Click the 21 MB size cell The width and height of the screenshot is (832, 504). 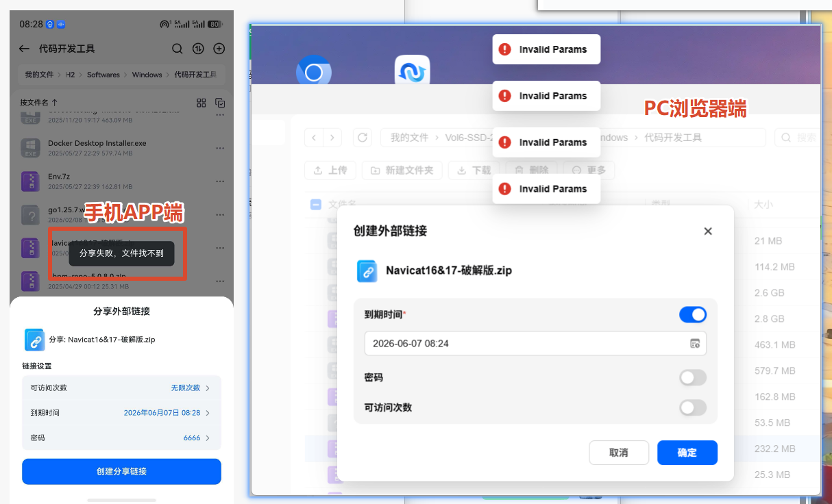pyautogui.click(x=768, y=240)
